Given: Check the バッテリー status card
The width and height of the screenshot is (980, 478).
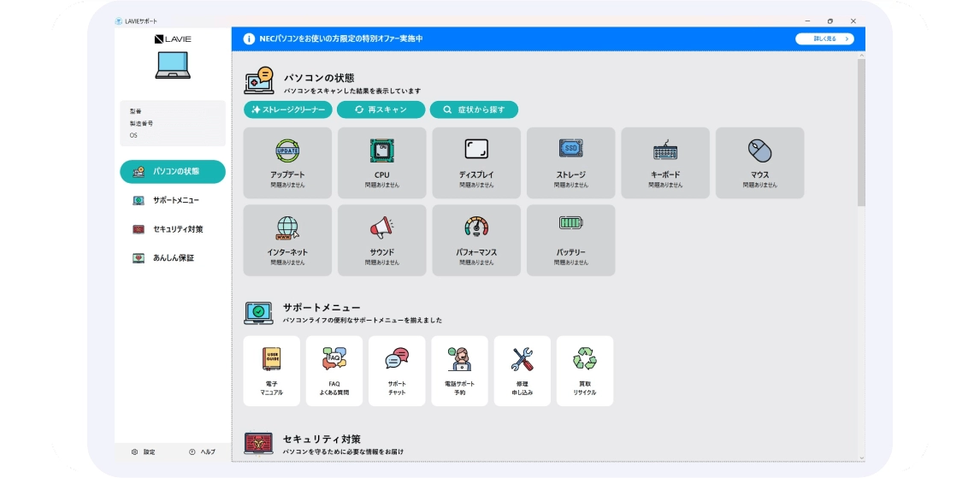Looking at the screenshot, I should click(570, 240).
